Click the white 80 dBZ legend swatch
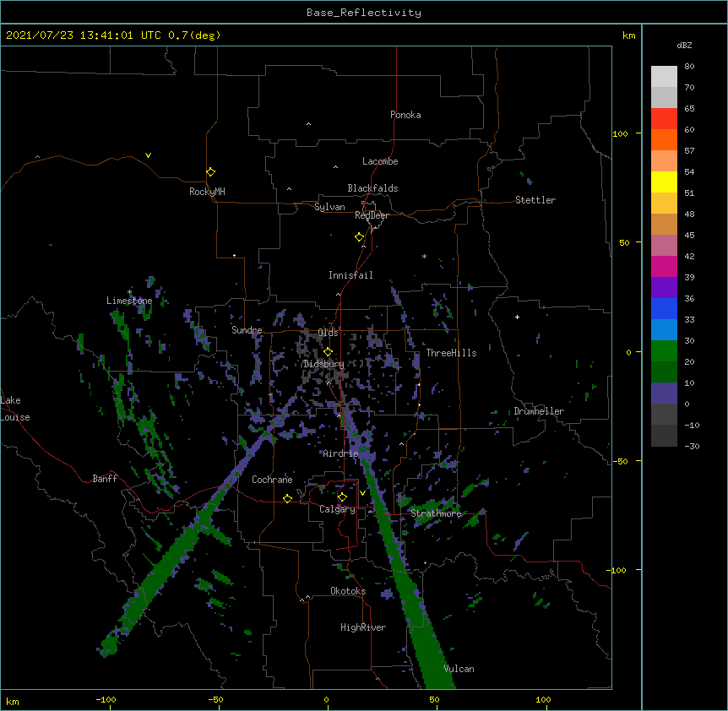This screenshot has height=711, width=728. [664, 77]
